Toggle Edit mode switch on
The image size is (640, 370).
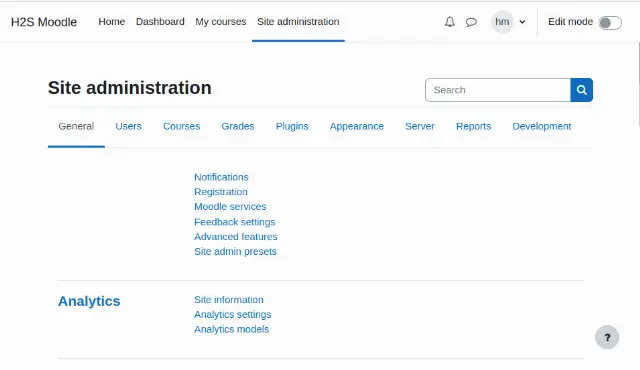(610, 22)
